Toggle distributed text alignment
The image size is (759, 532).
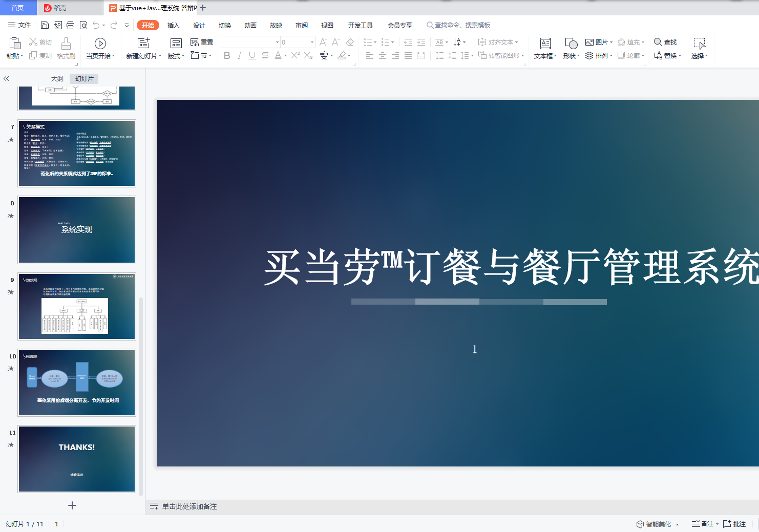click(421, 55)
